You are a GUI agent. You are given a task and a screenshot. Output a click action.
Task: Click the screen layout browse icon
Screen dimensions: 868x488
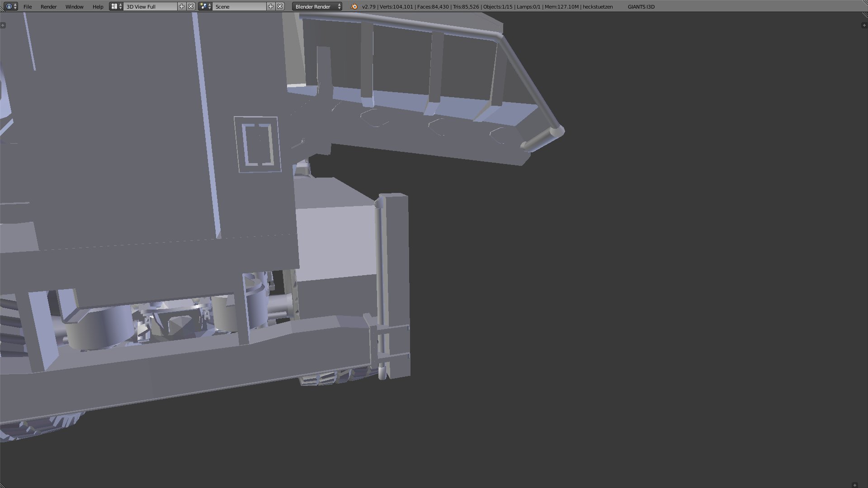[116, 6]
